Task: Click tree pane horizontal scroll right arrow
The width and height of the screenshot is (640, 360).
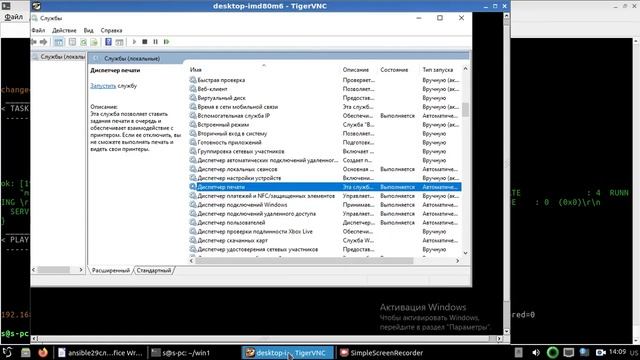Action: (81, 270)
